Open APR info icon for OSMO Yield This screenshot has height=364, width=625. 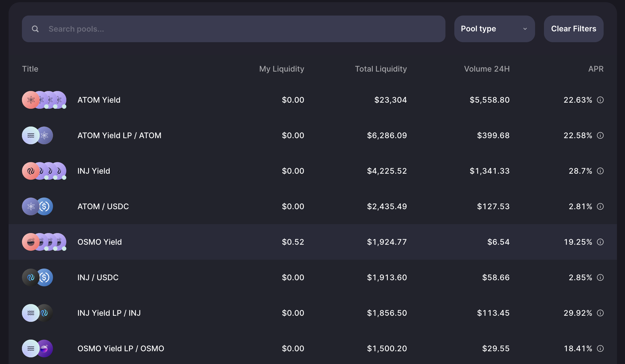(600, 242)
